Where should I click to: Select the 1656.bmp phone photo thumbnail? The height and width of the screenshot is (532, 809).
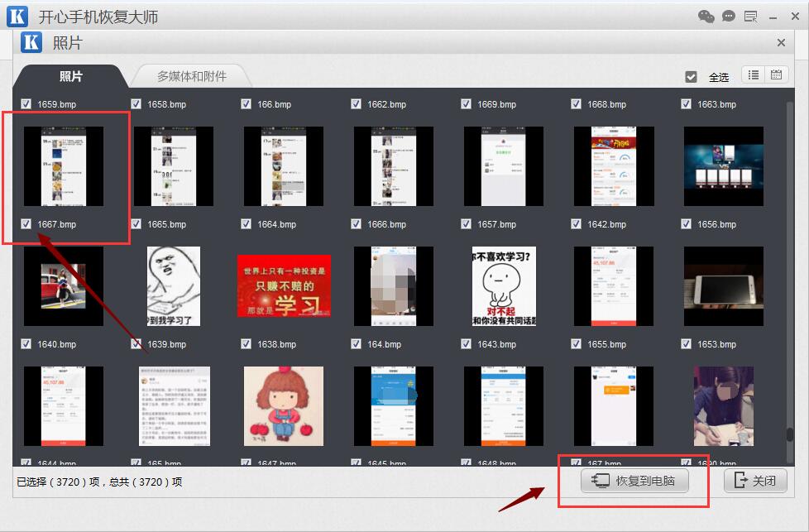tap(724, 286)
